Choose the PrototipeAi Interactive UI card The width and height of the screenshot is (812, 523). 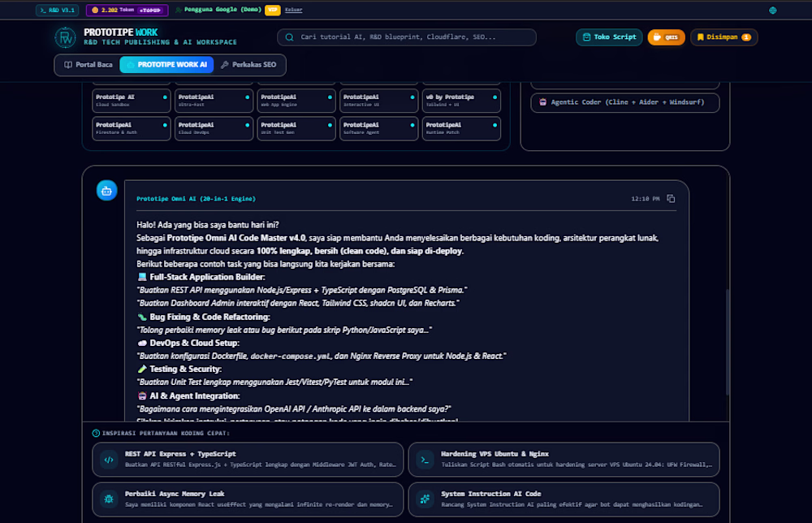coord(378,101)
